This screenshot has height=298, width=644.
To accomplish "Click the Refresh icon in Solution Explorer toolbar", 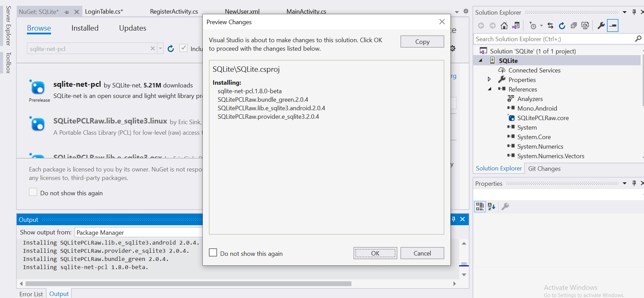I will [x=562, y=26].
